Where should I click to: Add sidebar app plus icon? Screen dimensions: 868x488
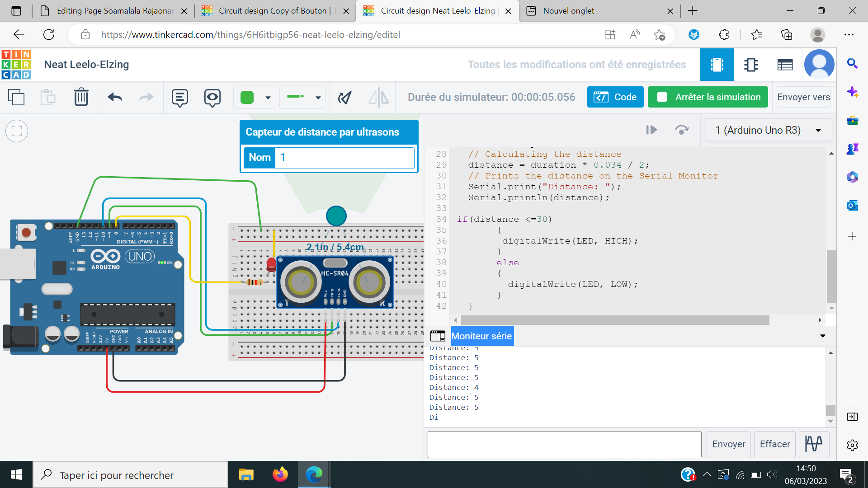(852, 236)
